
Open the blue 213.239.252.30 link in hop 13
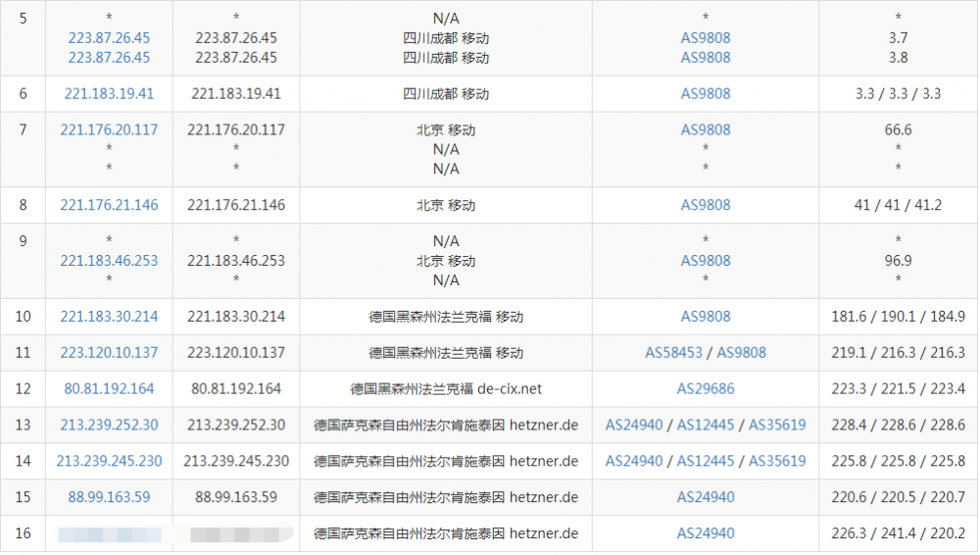(109, 426)
